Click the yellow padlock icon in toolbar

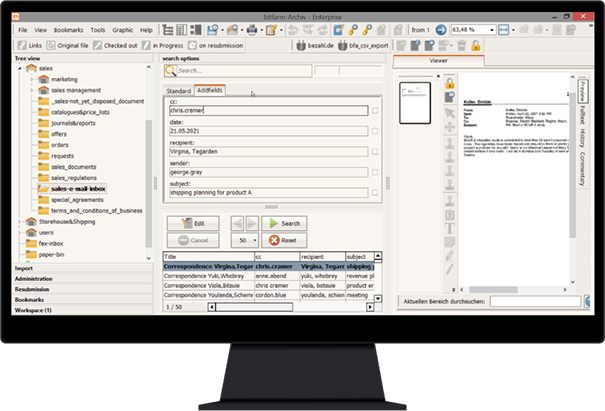(x=476, y=46)
